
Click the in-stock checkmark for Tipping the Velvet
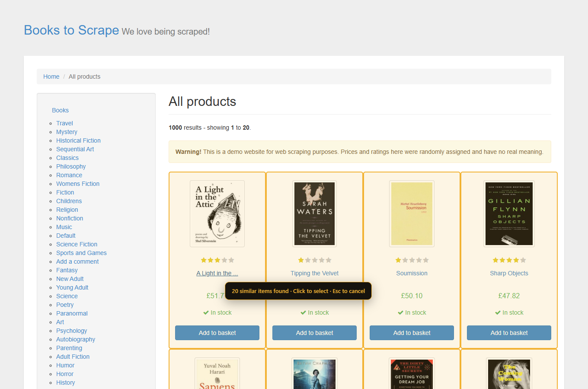pos(303,312)
